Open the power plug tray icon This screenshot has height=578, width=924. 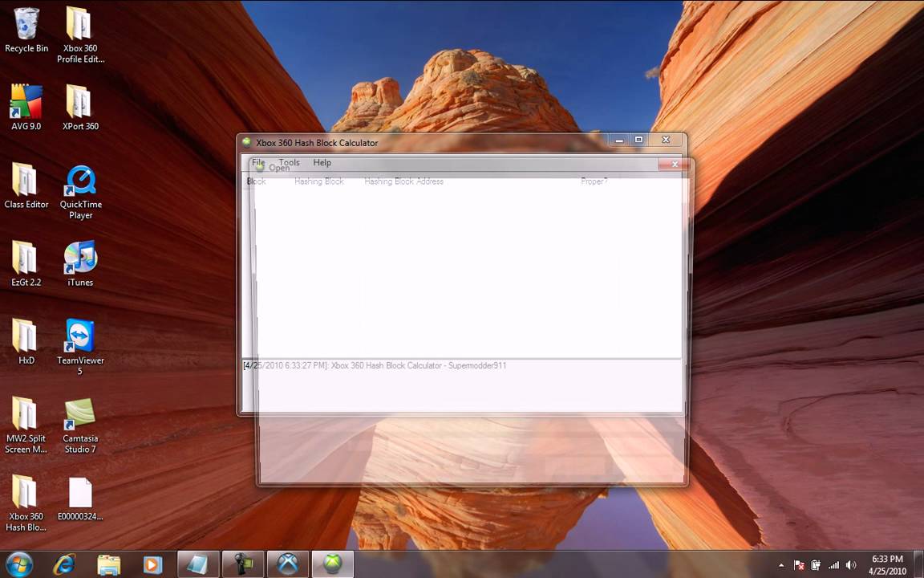pyautogui.click(x=817, y=565)
